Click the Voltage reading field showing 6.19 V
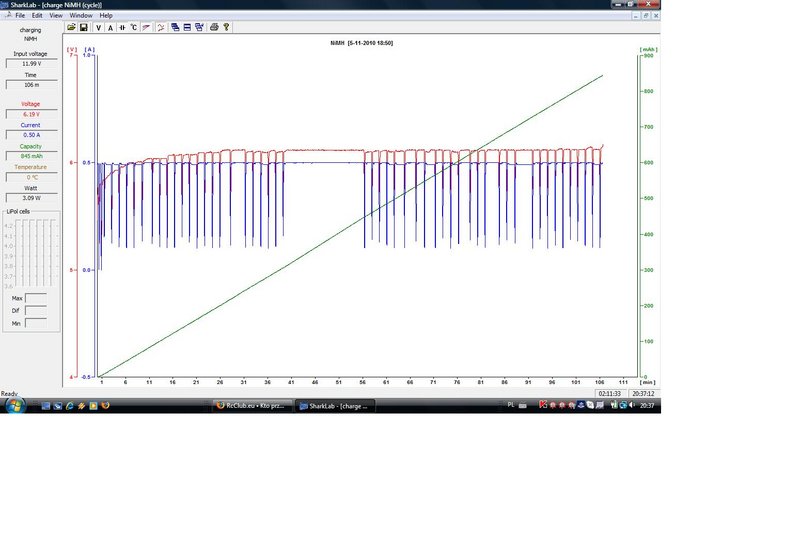800x536 pixels. (x=32, y=114)
